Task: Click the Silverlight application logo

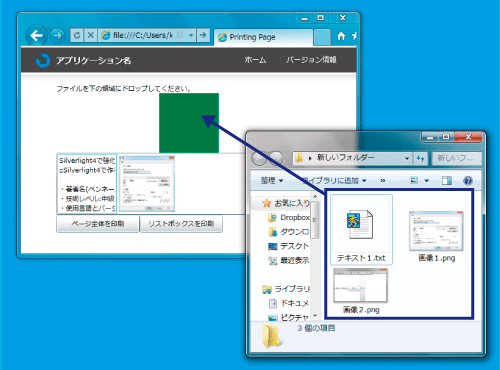Action: (x=43, y=60)
